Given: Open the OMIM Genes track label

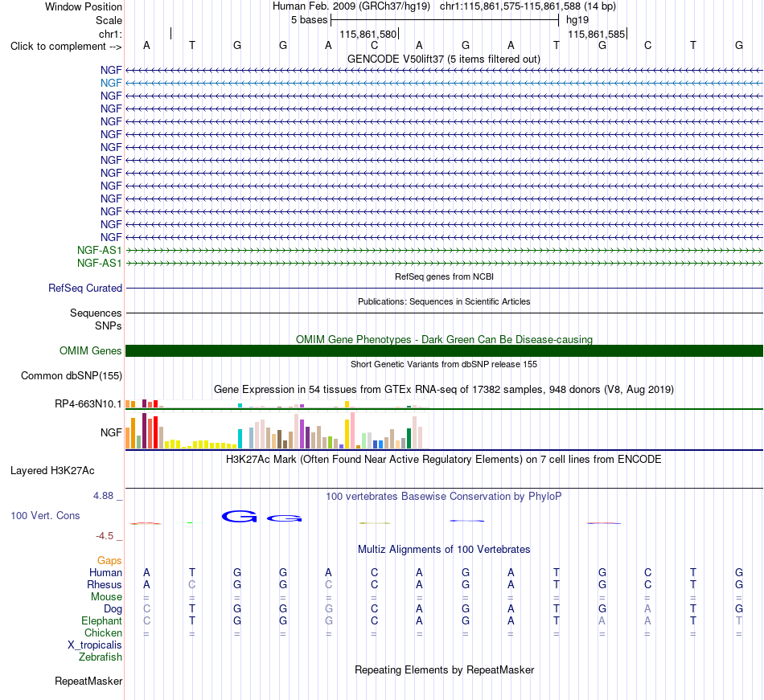Looking at the screenshot, I should pos(91,351).
